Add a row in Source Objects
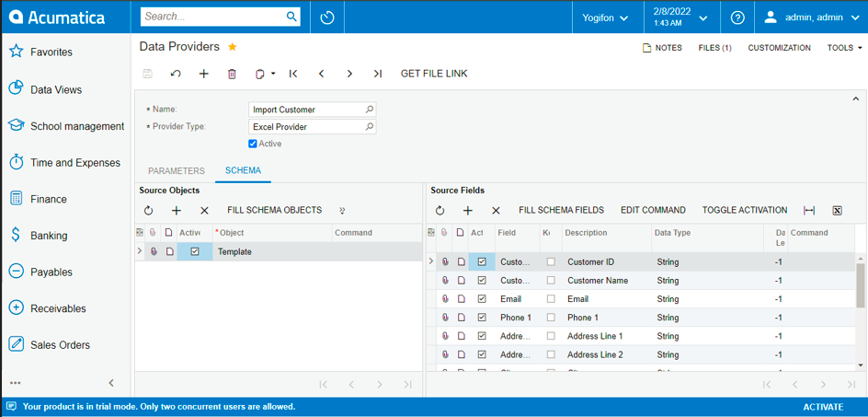The height and width of the screenshot is (417, 868). click(177, 211)
